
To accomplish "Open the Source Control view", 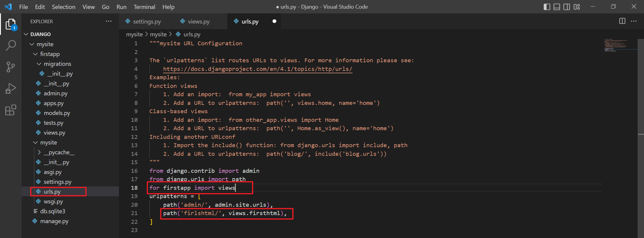I will tap(11, 67).
